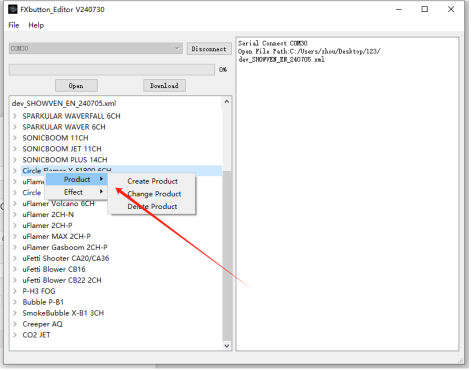Image resolution: width=471 pixels, height=370 pixels.
Task: Expand the SmokeBubble X-B1 3CH node
Action: [x=15, y=313]
